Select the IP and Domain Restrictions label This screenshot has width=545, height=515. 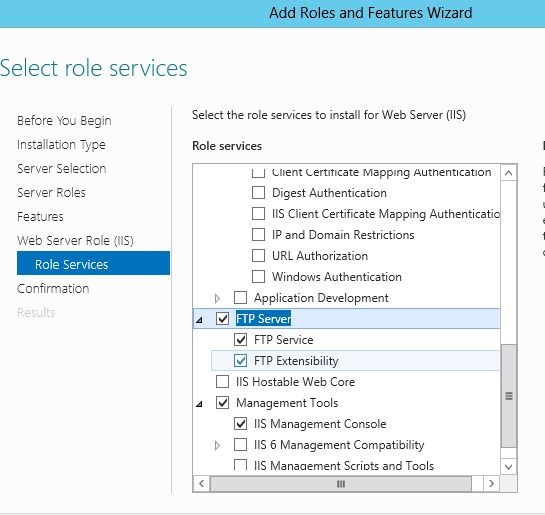(343, 235)
